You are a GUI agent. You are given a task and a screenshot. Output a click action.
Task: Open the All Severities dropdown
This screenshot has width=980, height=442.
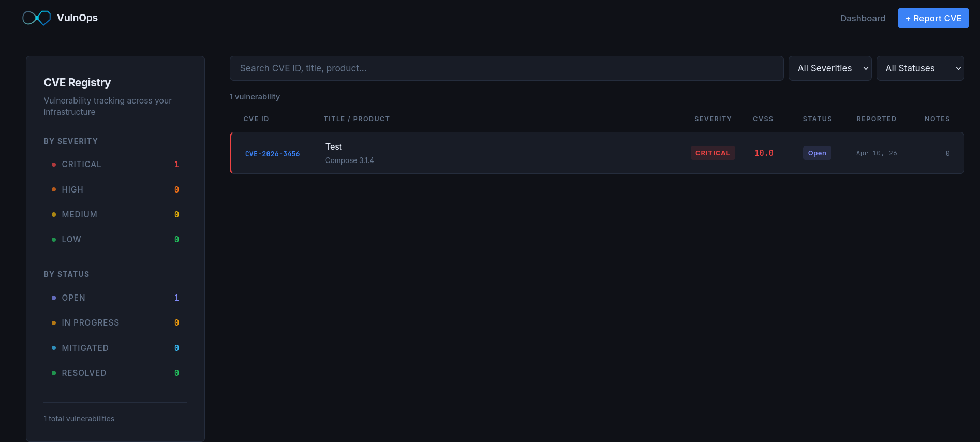pos(830,68)
